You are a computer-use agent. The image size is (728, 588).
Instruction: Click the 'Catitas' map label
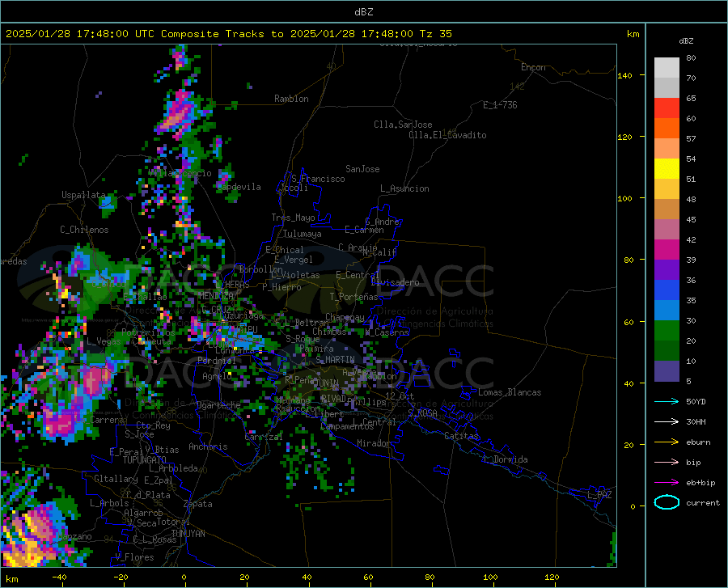click(461, 436)
